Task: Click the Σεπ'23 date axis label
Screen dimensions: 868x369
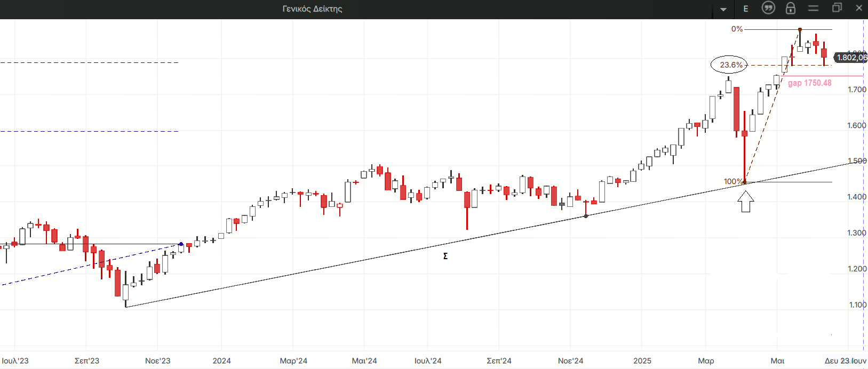Action: tap(87, 360)
